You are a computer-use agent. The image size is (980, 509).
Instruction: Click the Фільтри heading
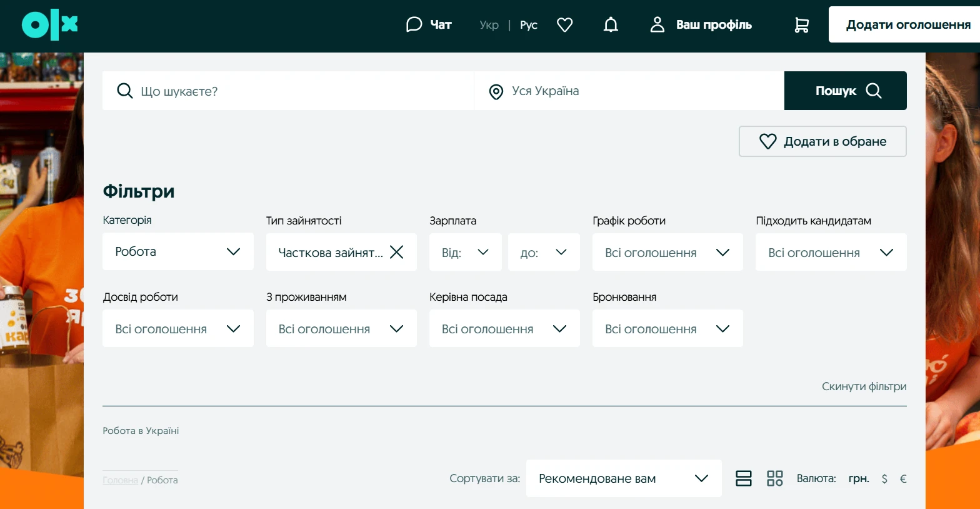[139, 191]
